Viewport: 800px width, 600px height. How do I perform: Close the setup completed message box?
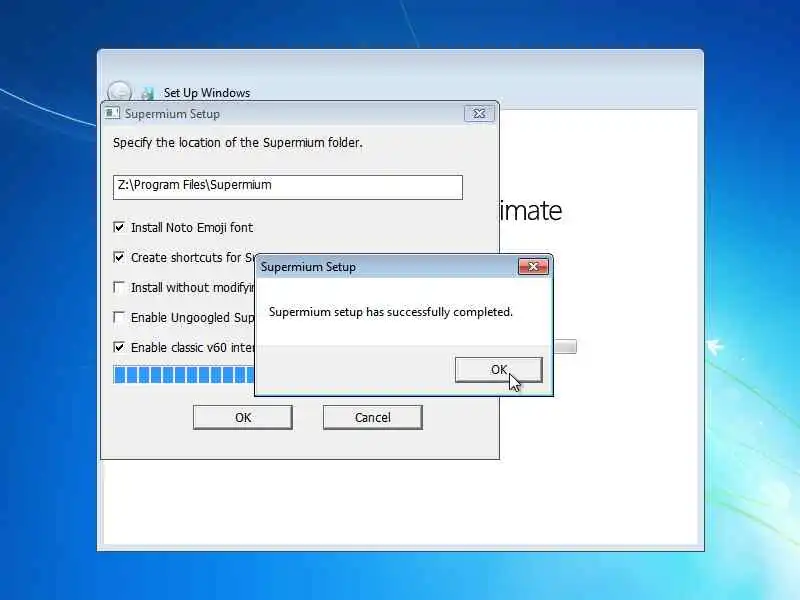[533, 266]
